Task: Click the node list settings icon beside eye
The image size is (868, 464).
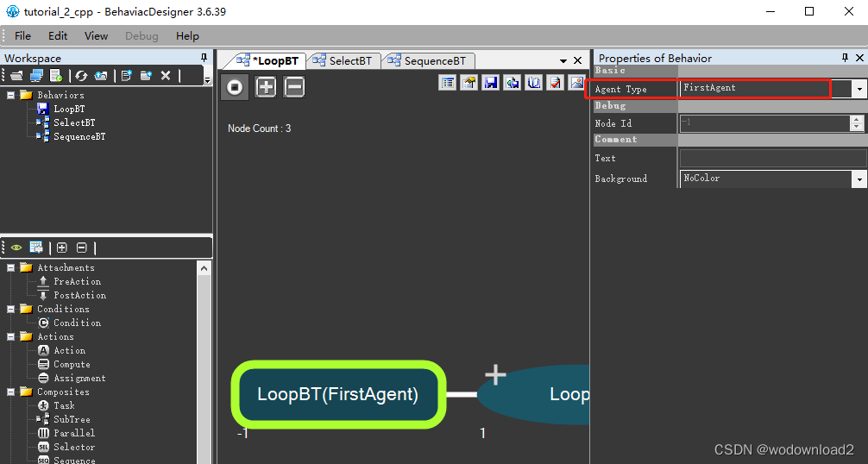Action: coord(36,248)
